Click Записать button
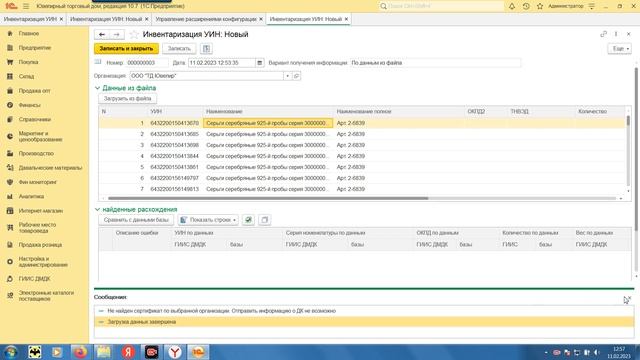Screen dimensions: 640x360 click(179, 49)
